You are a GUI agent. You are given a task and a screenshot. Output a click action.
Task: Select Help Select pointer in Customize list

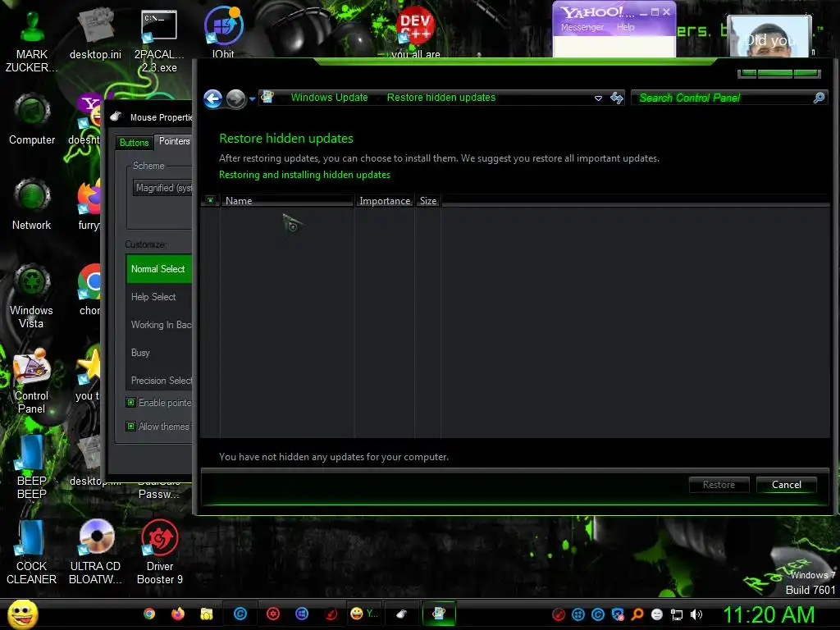(x=159, y=297)
